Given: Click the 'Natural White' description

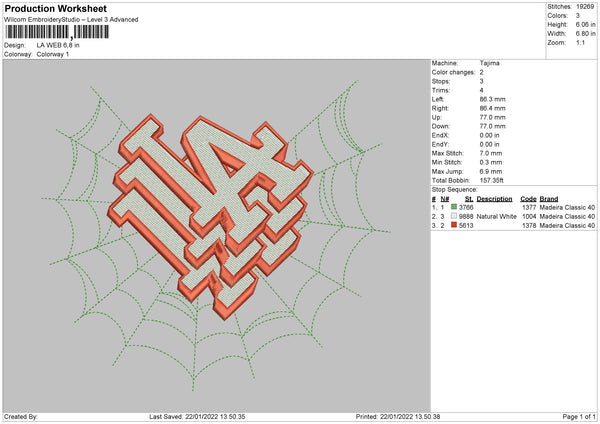Looking at the screenshot, I should pyautogui.click(x=497, y=217).
